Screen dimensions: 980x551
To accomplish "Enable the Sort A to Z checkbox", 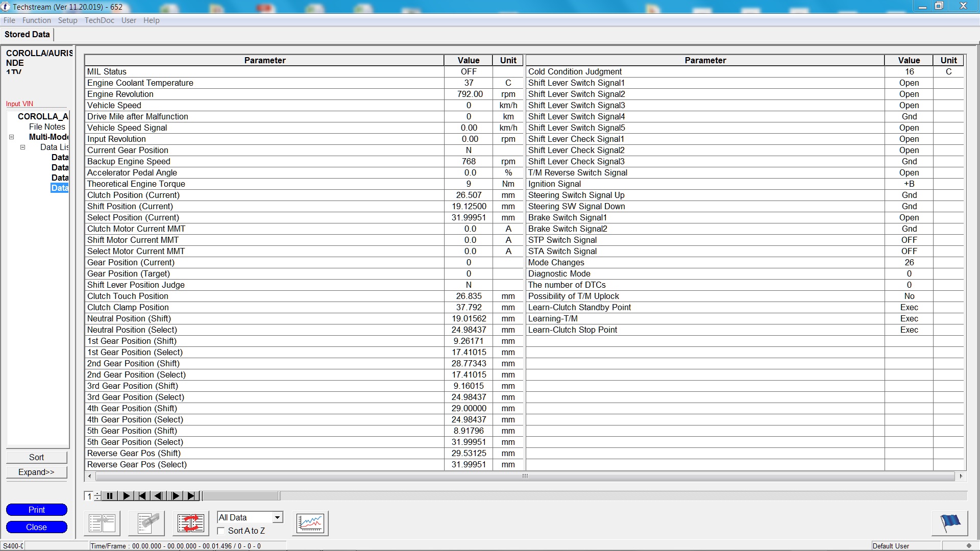I will (221, 531).
